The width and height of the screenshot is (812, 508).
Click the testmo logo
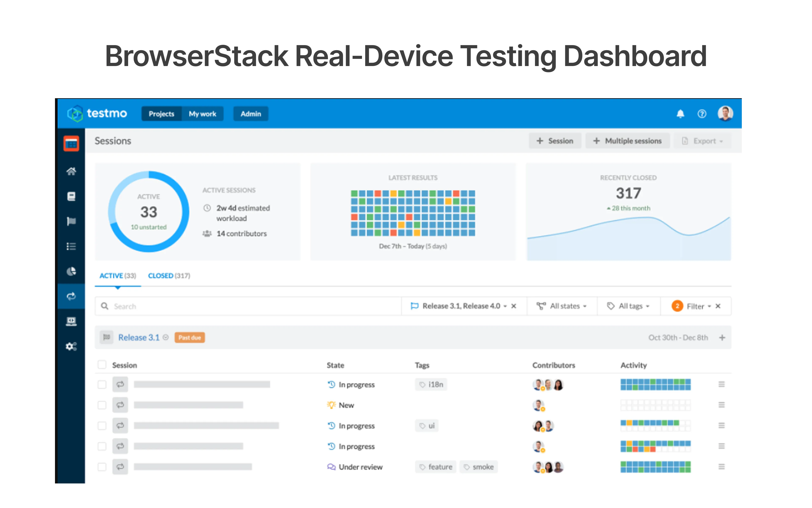pyautogui.click(x=97, y=114)
